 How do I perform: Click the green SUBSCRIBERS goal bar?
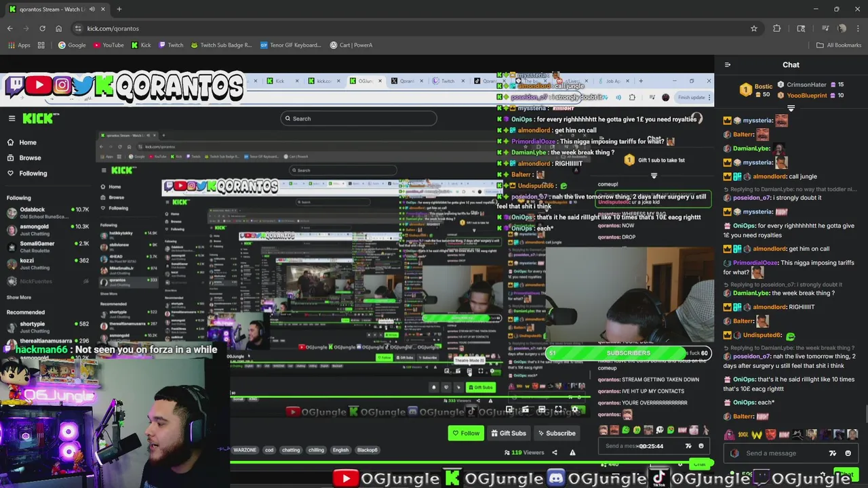pyautogui.click(x=628, y=353)
